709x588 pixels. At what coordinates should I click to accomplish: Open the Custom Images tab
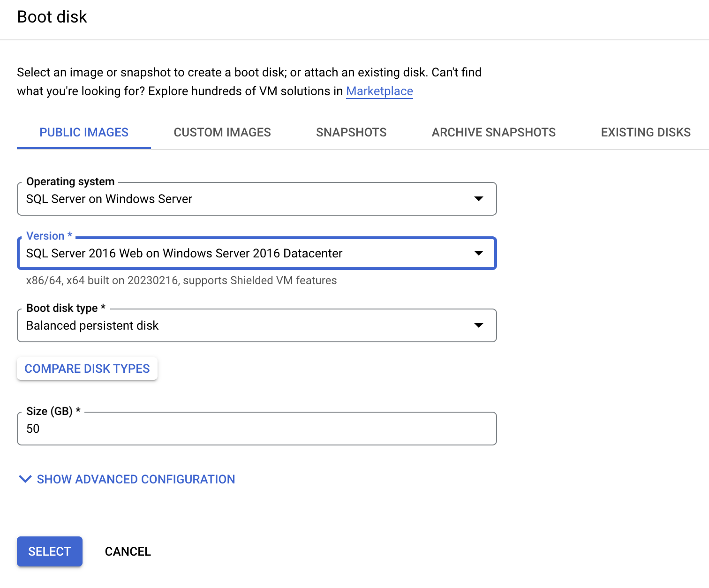(222, 132)
